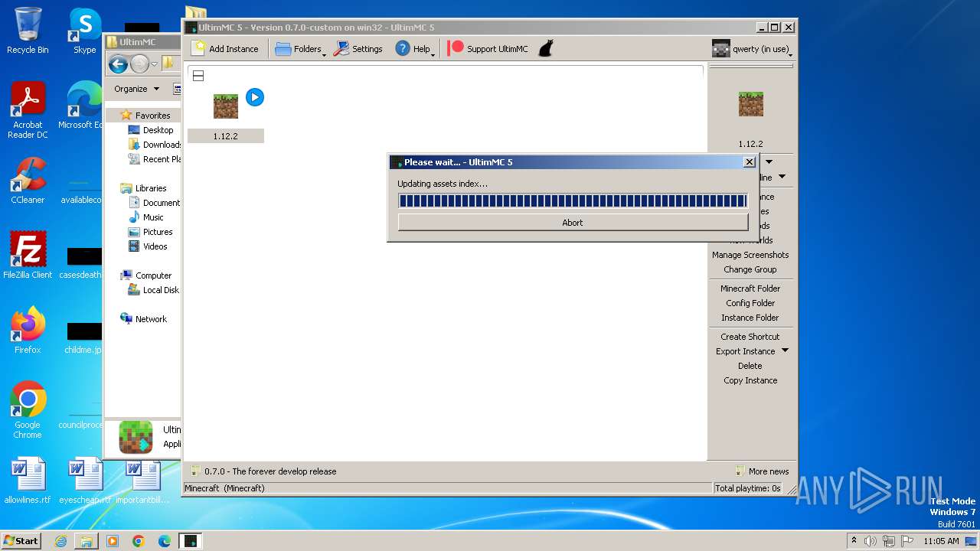Image resolution: width=980 pixels, height=551 pixels.
Task: Open the Minecraft Folder
Action: [x=750, y=289]
